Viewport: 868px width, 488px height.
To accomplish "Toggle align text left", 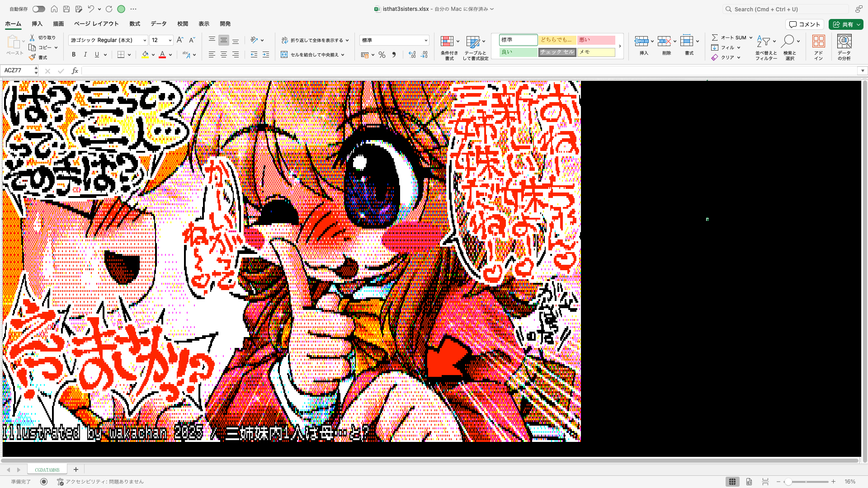I will [212, 55].
